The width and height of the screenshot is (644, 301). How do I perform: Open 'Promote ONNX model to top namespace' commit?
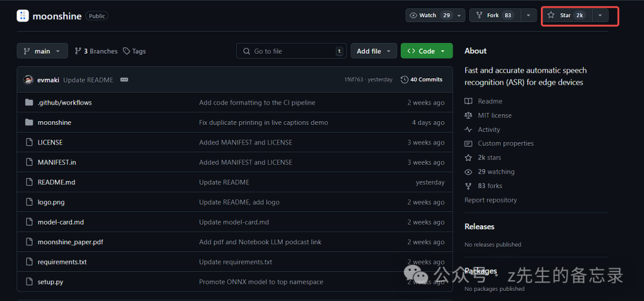point(261,282)
